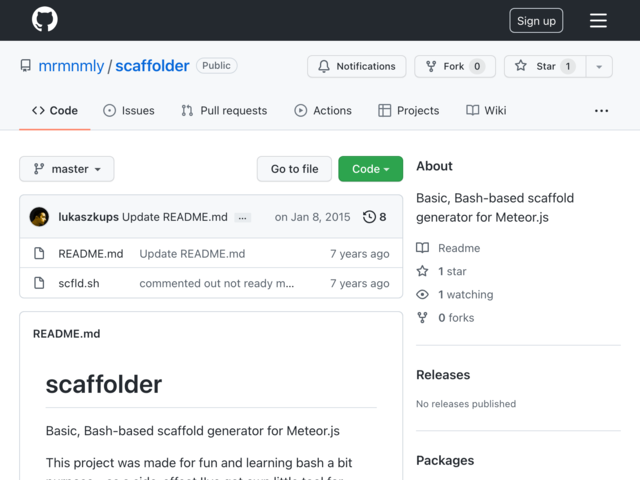
Task: Click the file icon for scfld.sh
Action: [39, 283]
